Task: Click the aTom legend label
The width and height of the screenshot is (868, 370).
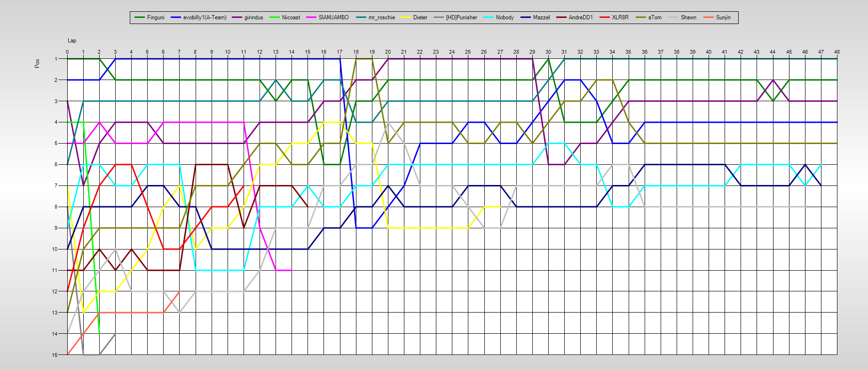Action: (x=655, y=17)
